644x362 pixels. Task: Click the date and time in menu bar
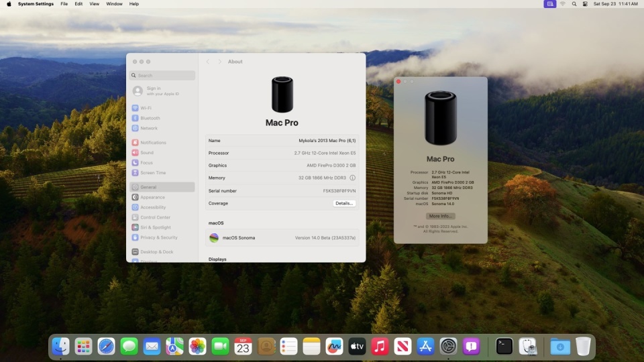615,4
